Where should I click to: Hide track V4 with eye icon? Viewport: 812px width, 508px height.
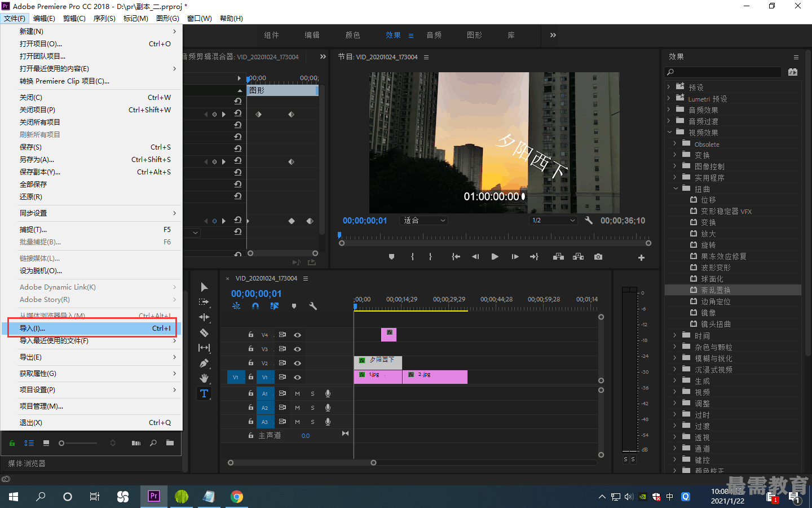coord(297,335)
